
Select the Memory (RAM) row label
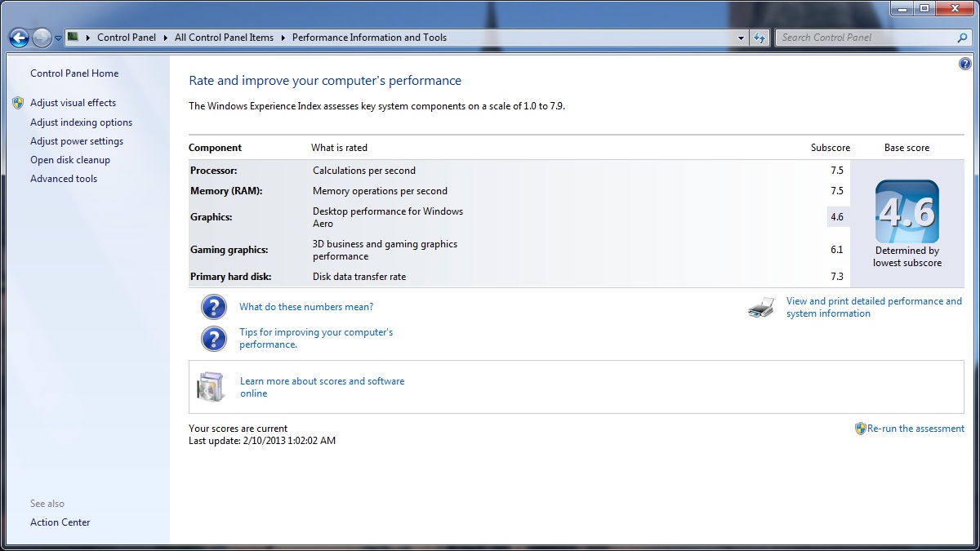pos(226,191)
